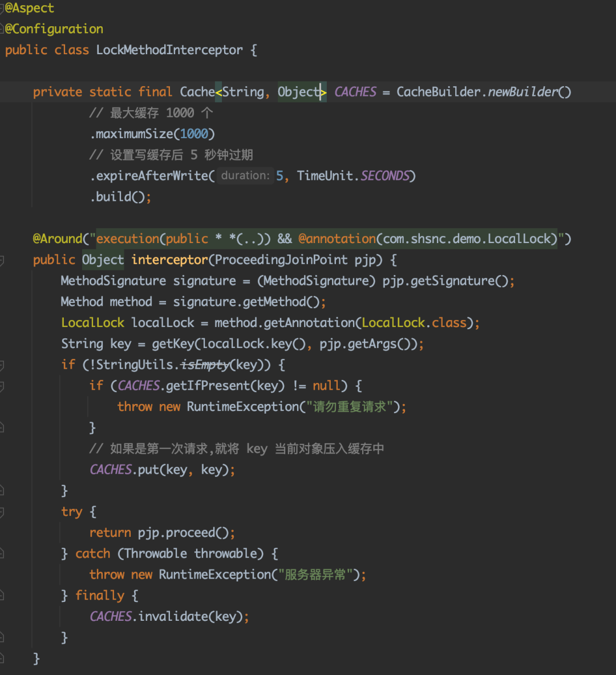Click the @Aspect annotation
Screen dimensions: 616x675
29,8
